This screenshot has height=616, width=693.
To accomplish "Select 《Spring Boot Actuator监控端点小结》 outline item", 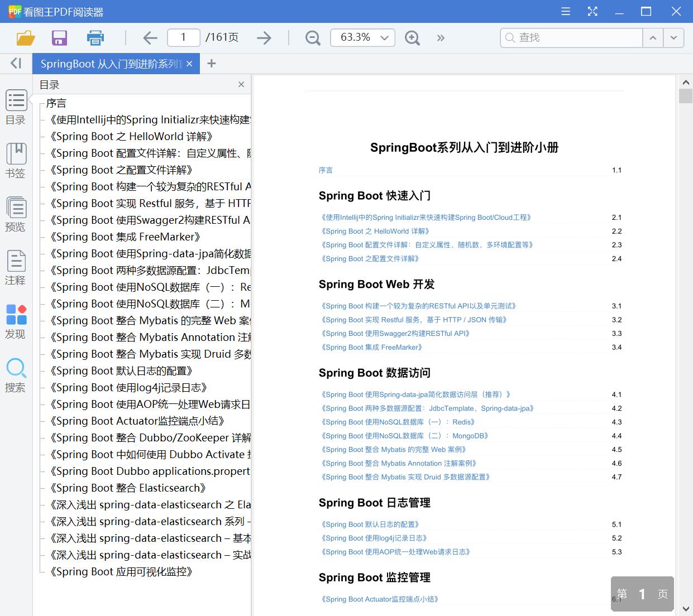I will click(x=137, y=421).
